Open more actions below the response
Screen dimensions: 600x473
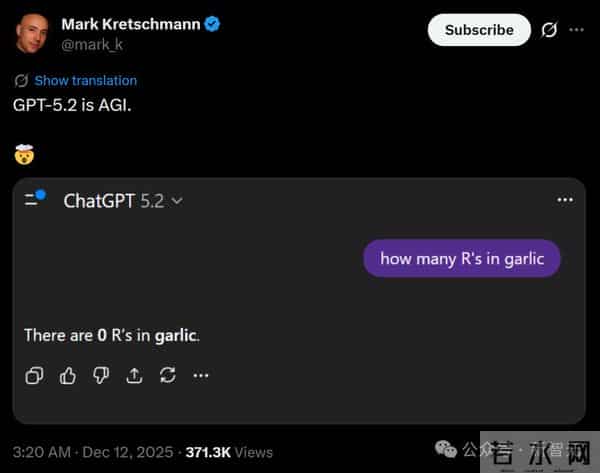(x=201, y=375)
